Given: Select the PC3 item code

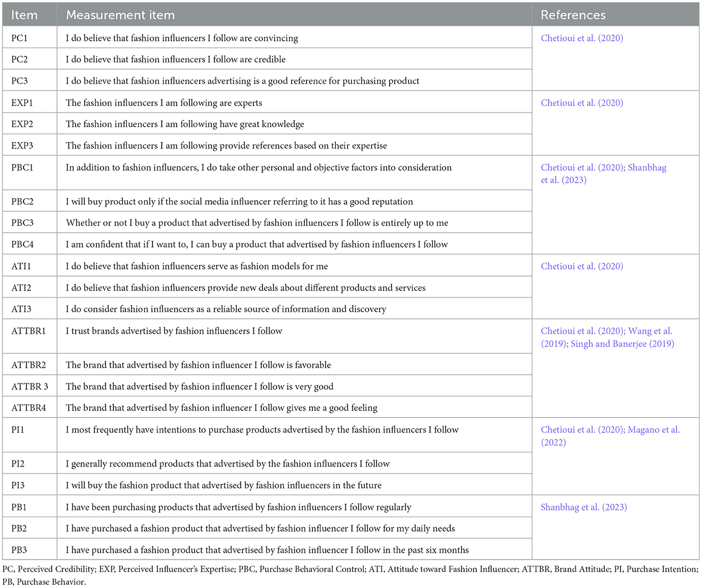Looking at the screenshot, I should pyautogui.click(x=19, y=81).
